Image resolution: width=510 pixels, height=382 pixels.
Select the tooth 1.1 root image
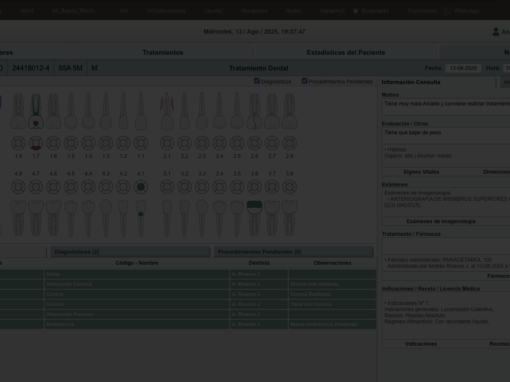point(141,111)
